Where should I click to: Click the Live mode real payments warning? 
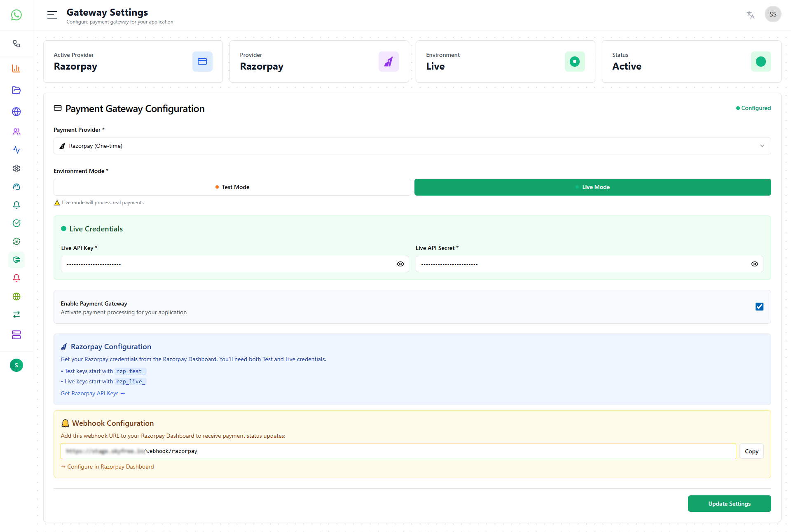click(99, 203)
